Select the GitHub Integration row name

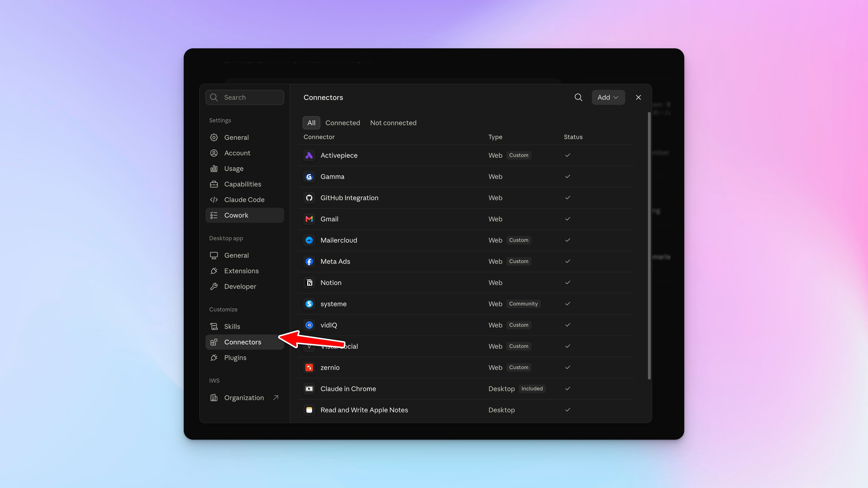pos(349,198)
